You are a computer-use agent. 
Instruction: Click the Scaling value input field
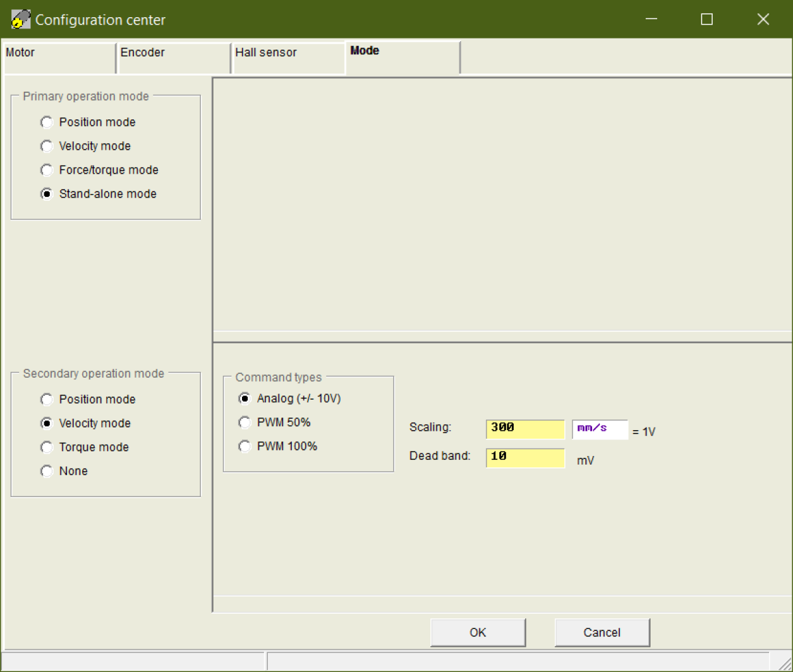pos(525,429)
